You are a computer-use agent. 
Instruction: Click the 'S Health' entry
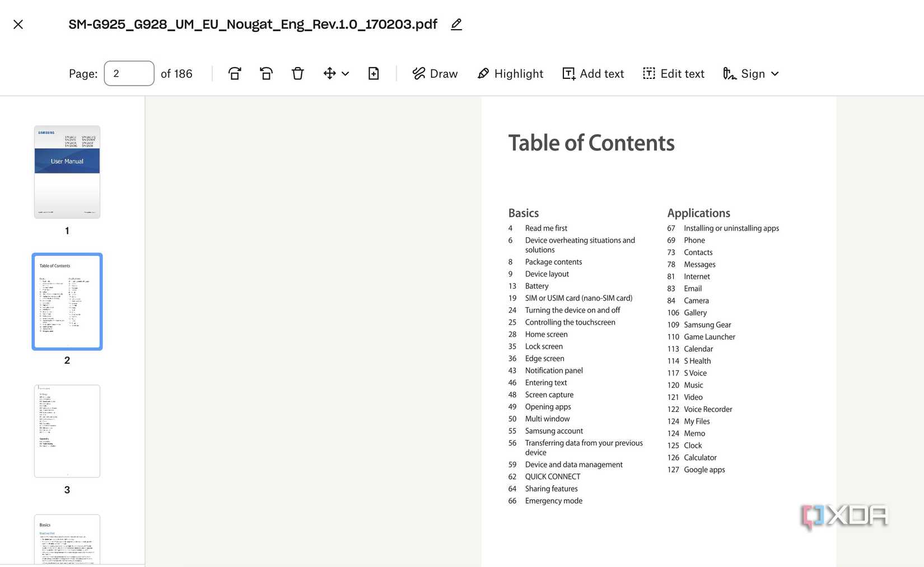[697, 361]
